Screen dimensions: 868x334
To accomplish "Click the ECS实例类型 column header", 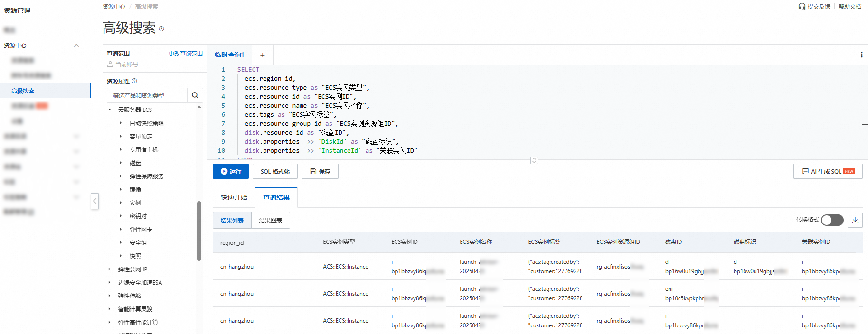I will 339,242.
